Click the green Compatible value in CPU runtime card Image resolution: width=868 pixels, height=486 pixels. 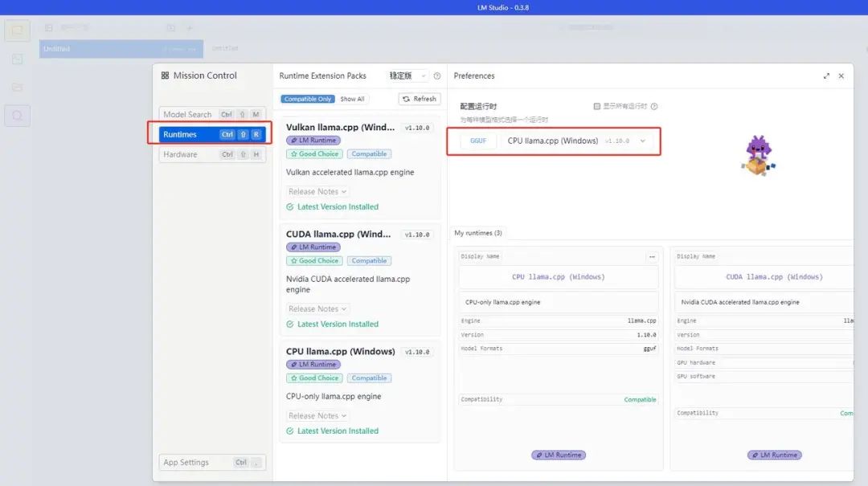point(640,400)
